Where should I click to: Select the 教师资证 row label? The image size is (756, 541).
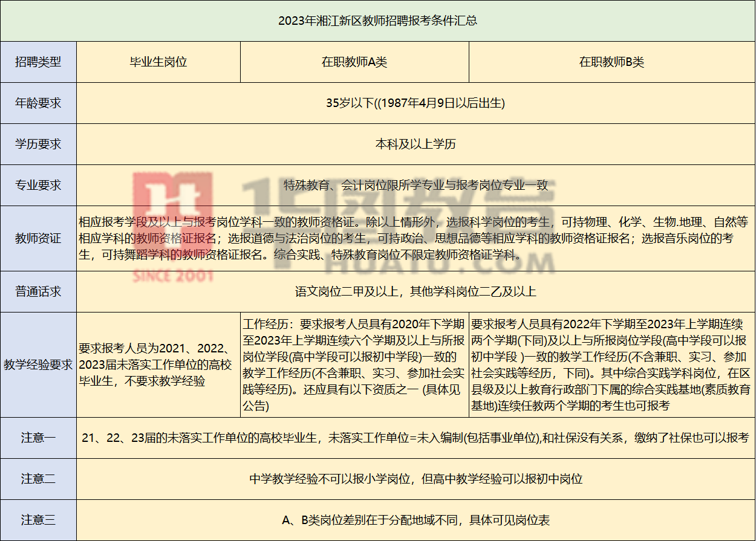pyautogui.click(x=38, y=238)
